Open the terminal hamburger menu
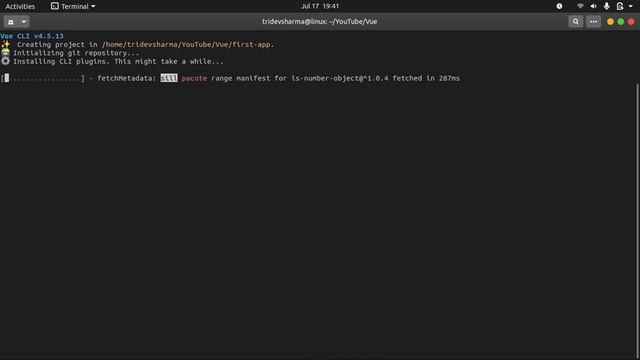640x360 pixels. coord(593,22)
